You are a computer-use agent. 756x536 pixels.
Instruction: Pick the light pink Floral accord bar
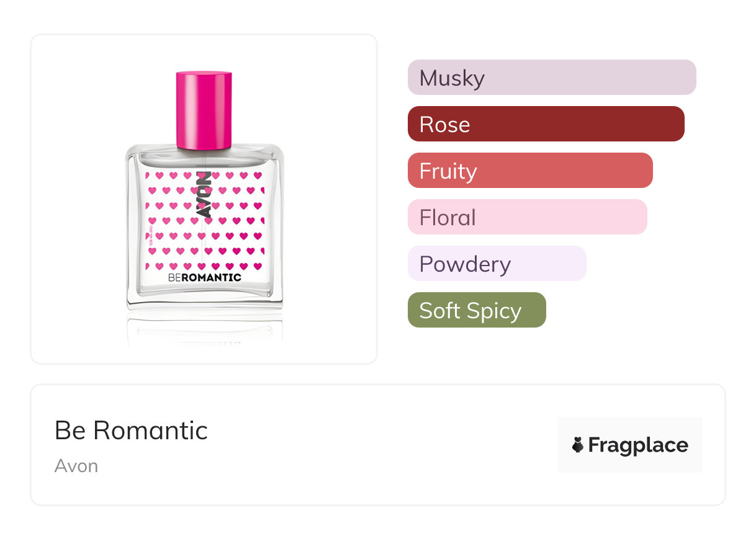tap(527, 217)
